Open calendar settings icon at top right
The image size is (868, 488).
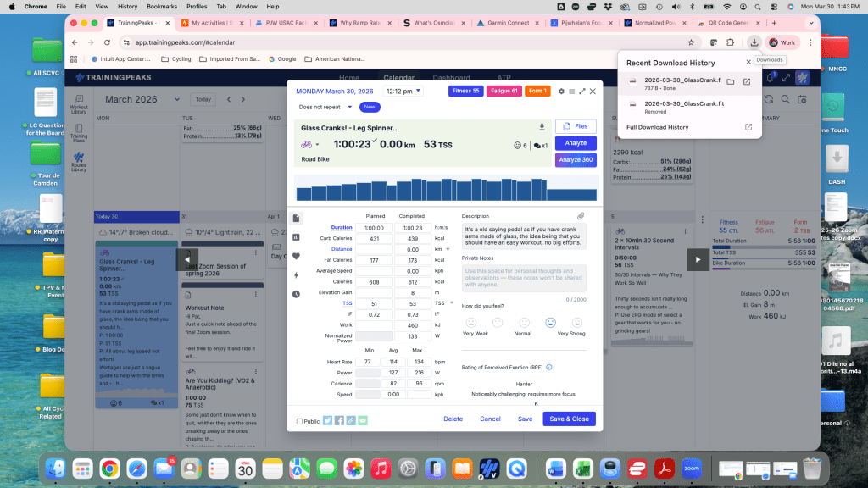point(802,100)
